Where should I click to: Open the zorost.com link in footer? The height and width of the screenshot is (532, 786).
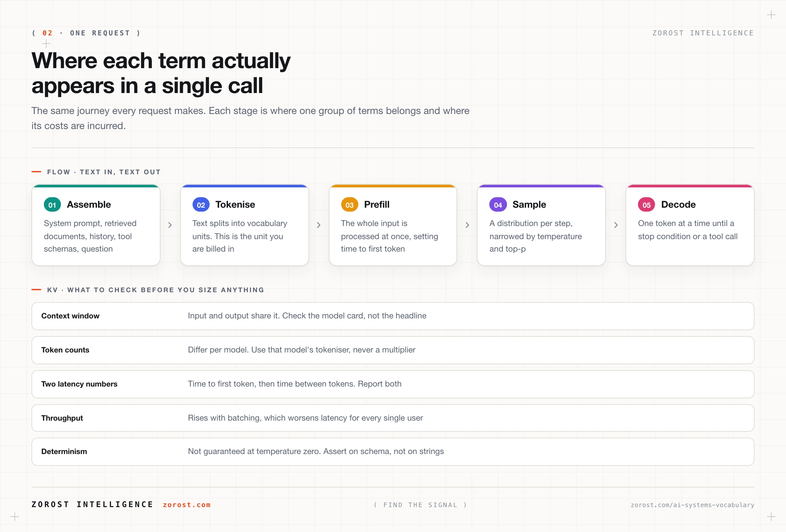pyautogui.click(x=187, y=504)
